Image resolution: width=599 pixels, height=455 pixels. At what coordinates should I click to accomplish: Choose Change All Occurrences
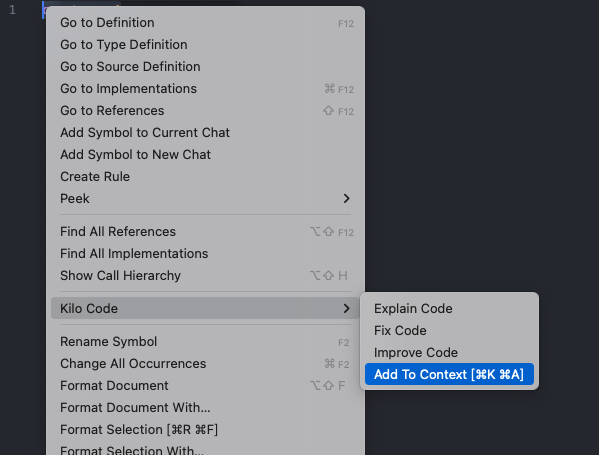point(205,364)
